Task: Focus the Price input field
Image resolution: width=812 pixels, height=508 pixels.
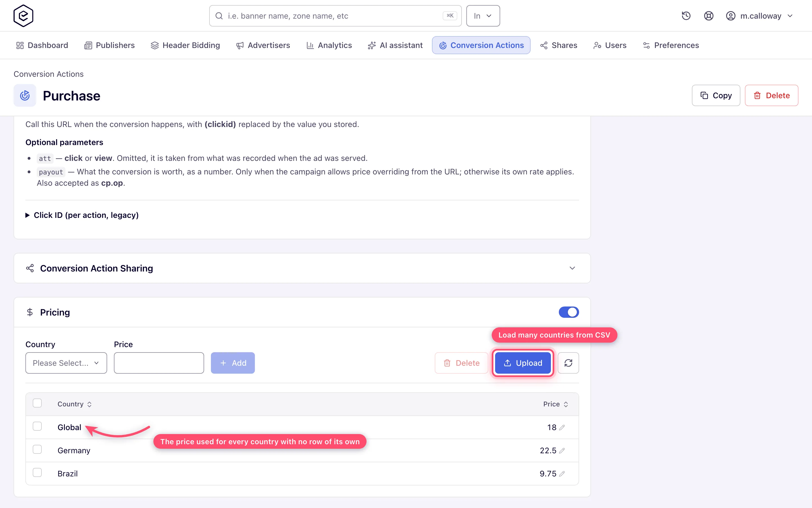Action: click(x=159, y=363)
